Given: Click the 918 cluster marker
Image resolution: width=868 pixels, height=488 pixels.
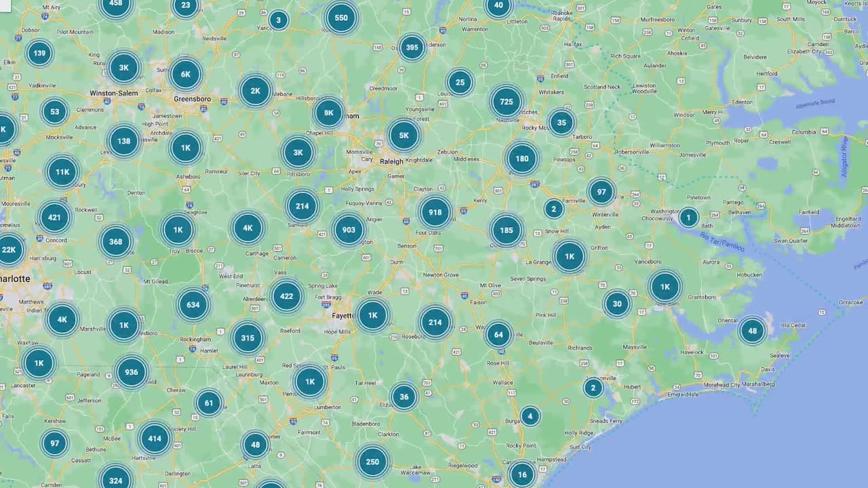Looking at the screenshot, I should (435, 212).
